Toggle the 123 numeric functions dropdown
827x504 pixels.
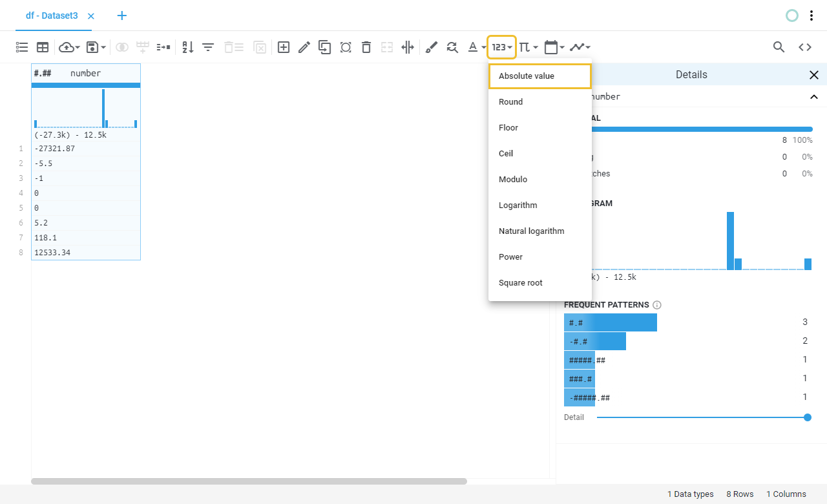click(502, 47)
